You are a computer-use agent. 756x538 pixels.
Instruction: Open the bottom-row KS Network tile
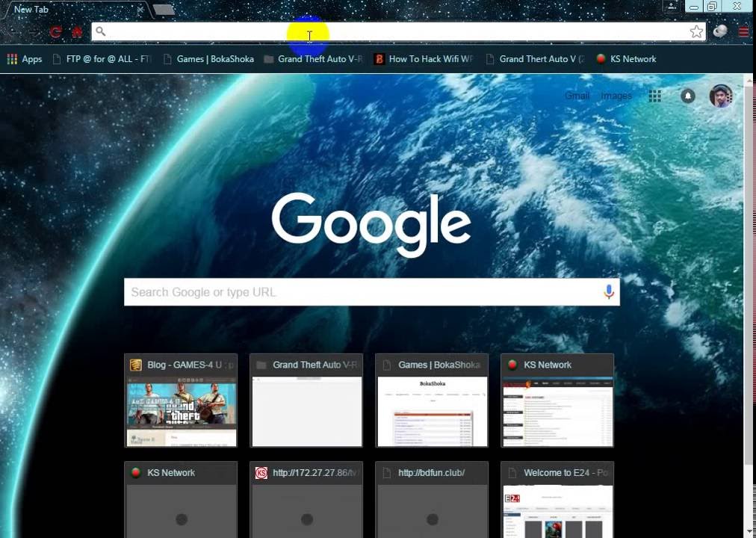181,499
